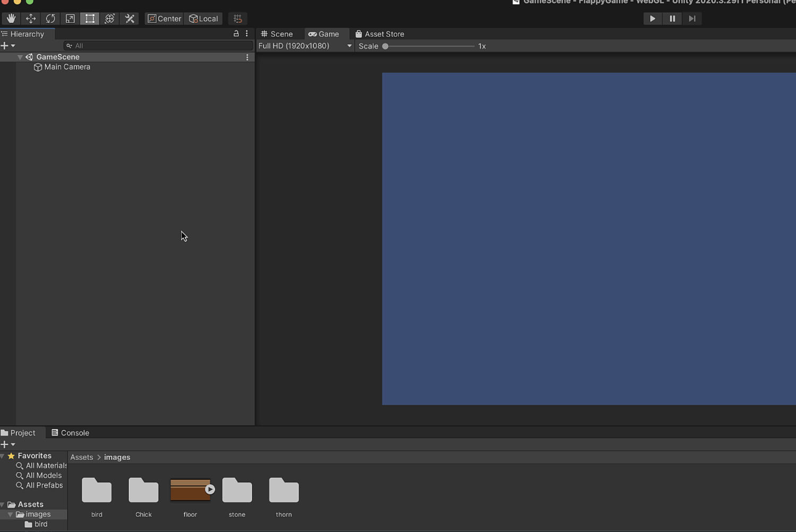796x532 pixels.
Task: Switch to the Project tab
Action: 19,433
